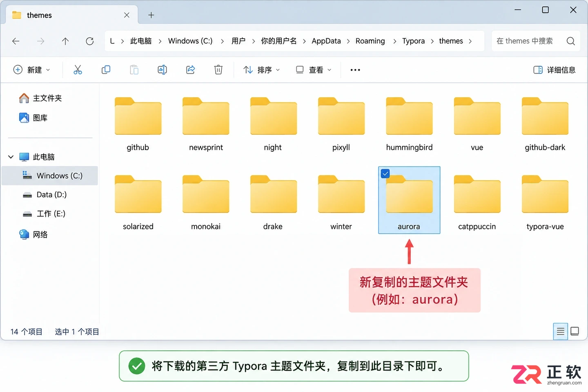Open the 排序 sort dropdown

click(x=262, y=70)
